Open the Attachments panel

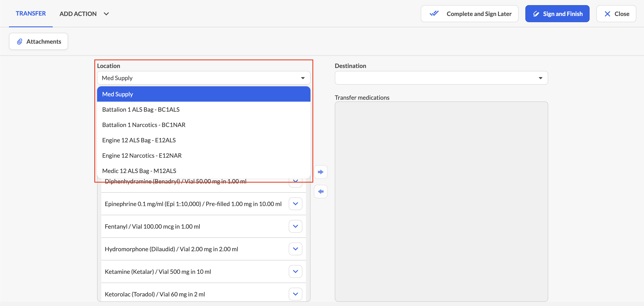[x=38, y=41]
